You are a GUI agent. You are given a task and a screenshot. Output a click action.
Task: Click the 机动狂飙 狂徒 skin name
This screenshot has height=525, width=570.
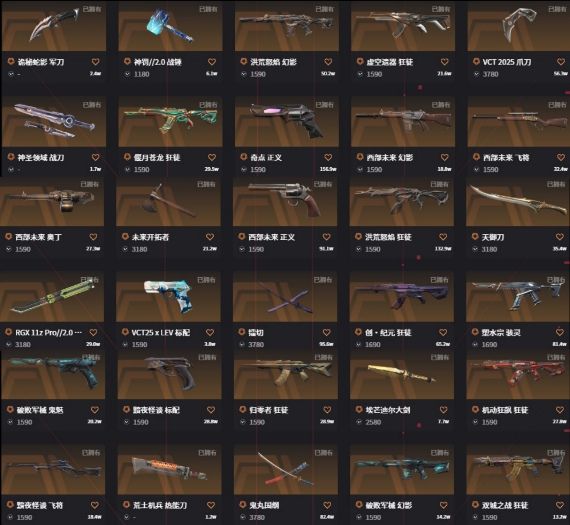click(505, 410)
